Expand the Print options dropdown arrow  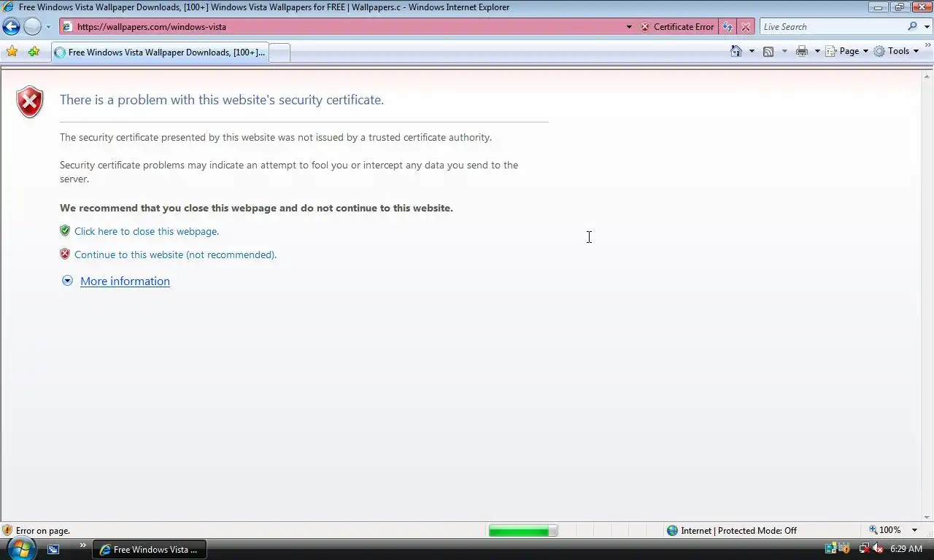click(x=817, y=51)
